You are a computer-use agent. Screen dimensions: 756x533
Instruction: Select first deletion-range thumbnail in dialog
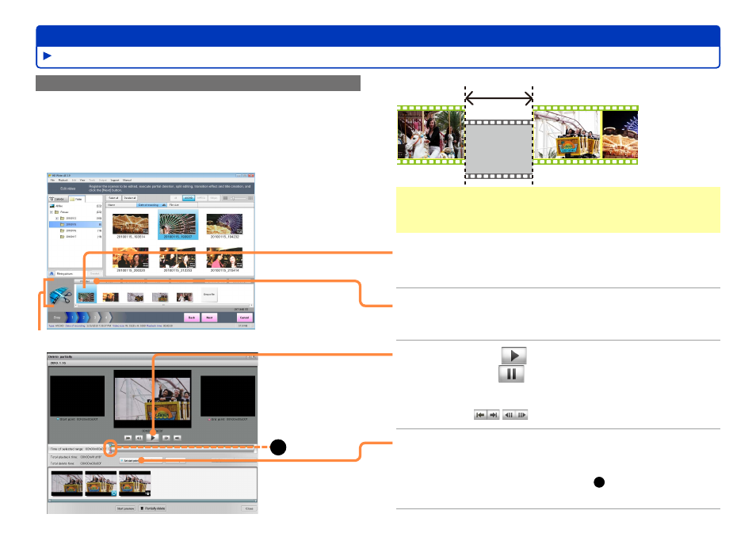[x=67, y=483]
